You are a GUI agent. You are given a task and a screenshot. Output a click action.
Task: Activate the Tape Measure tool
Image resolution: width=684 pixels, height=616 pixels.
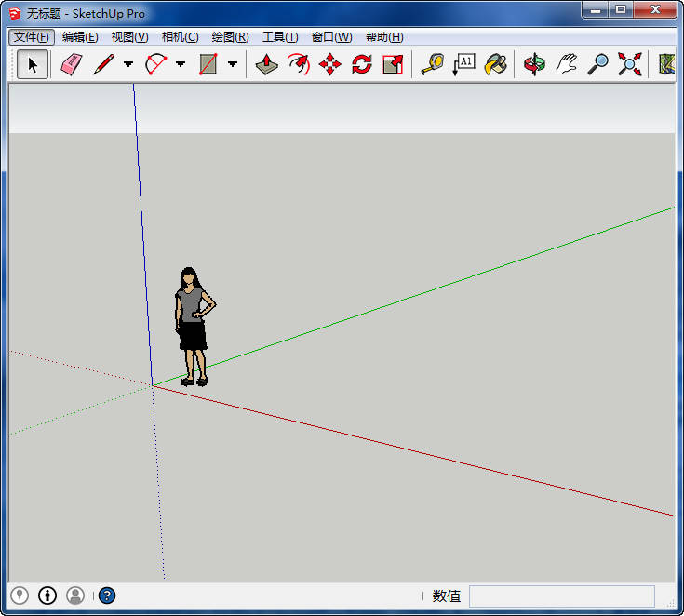(433, 64)
